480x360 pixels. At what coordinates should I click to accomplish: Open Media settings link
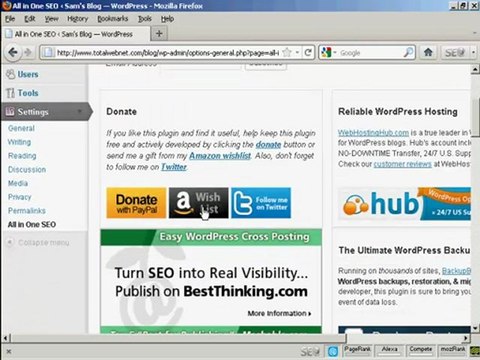18,183
